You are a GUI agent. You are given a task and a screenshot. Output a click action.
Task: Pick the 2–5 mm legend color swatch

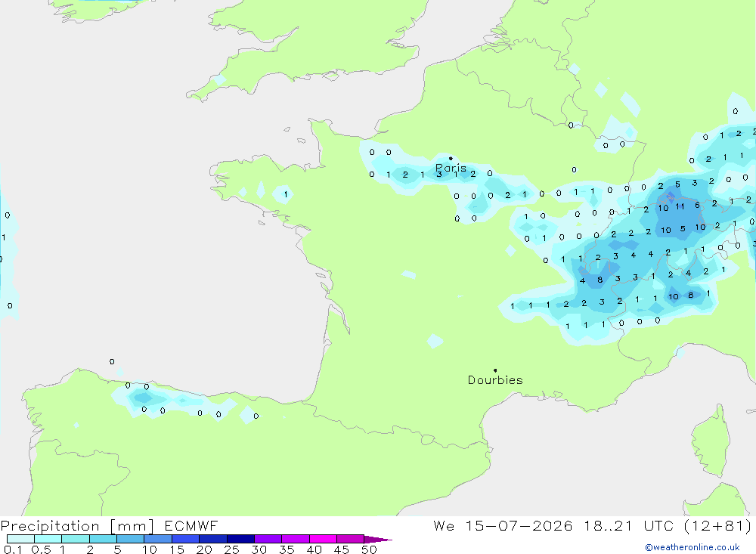(103, 539)
